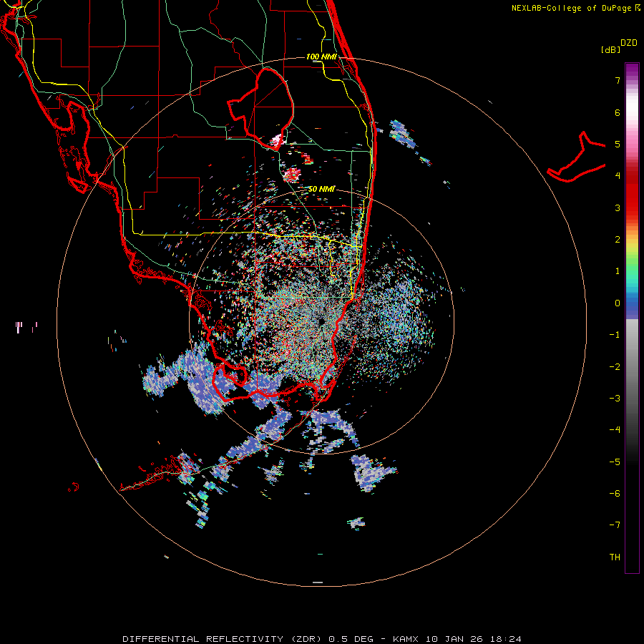Click the Bahamas island outline at right edge
644x644 pixels.
[577, 157]
